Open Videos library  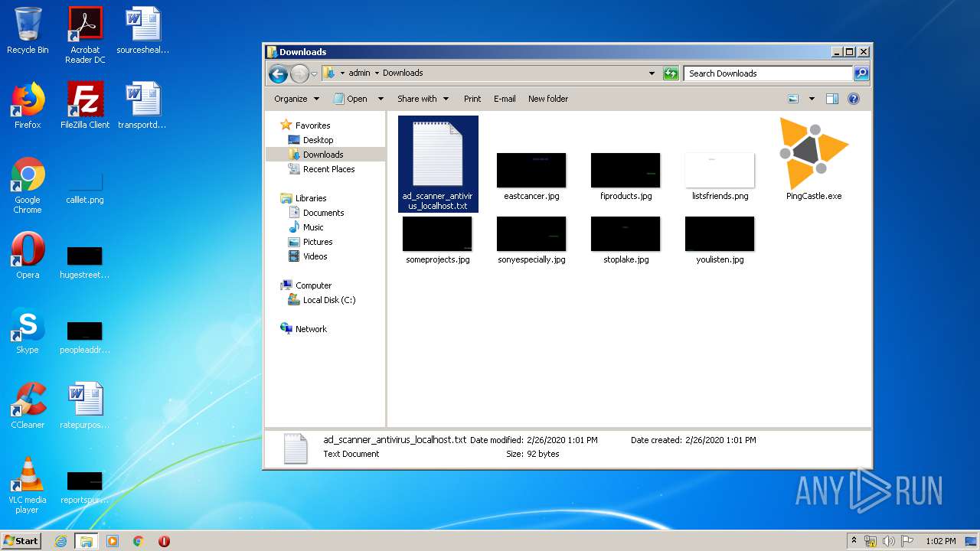(x=315, y=256)
